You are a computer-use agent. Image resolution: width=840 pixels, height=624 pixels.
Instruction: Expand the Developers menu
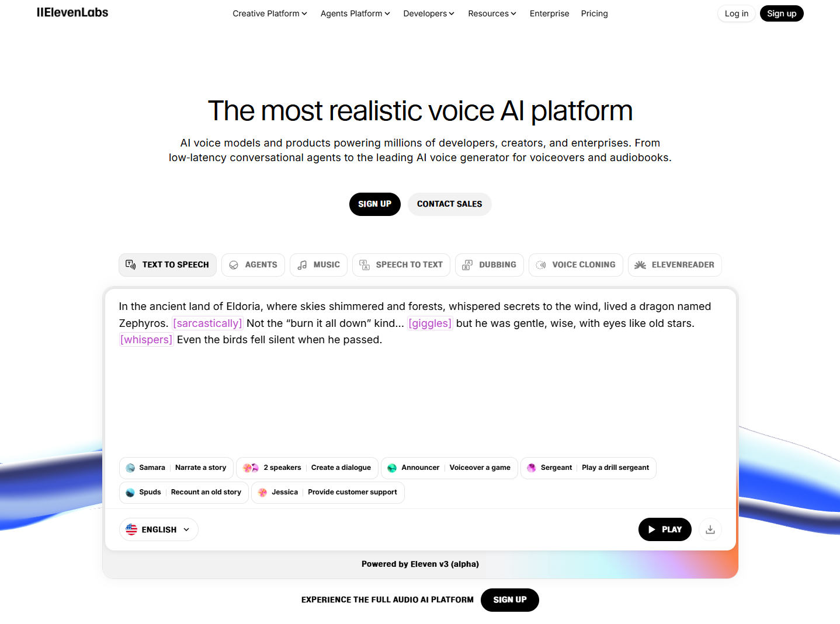point(428,13)
